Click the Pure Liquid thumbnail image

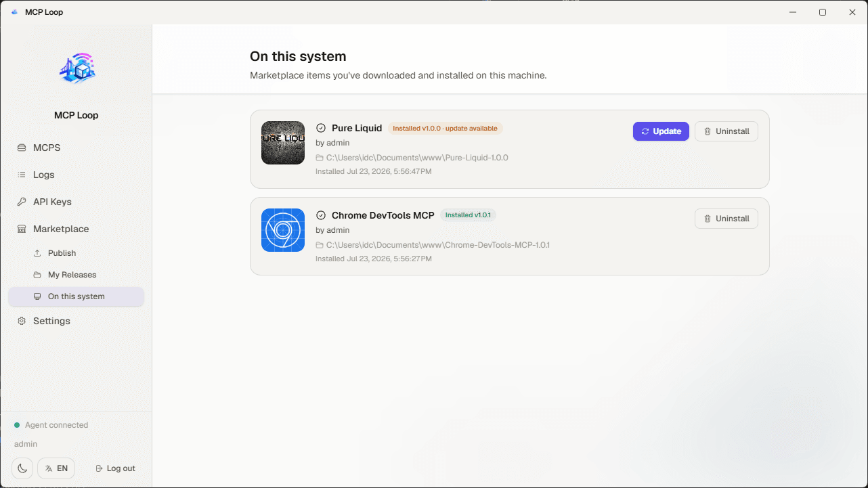pos(283,143)
